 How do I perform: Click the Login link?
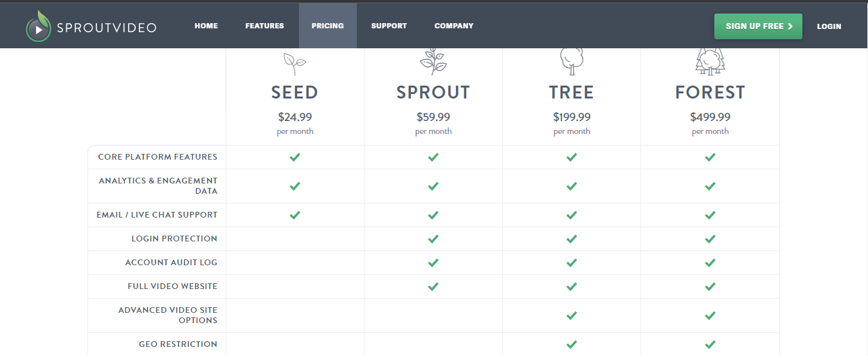point(829,26)
